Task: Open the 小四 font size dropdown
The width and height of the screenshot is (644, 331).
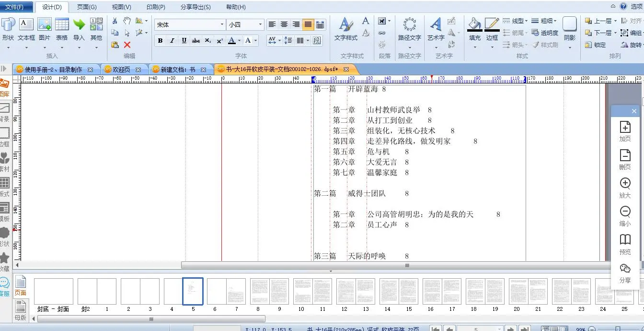Action: click(x=261, y=24)
